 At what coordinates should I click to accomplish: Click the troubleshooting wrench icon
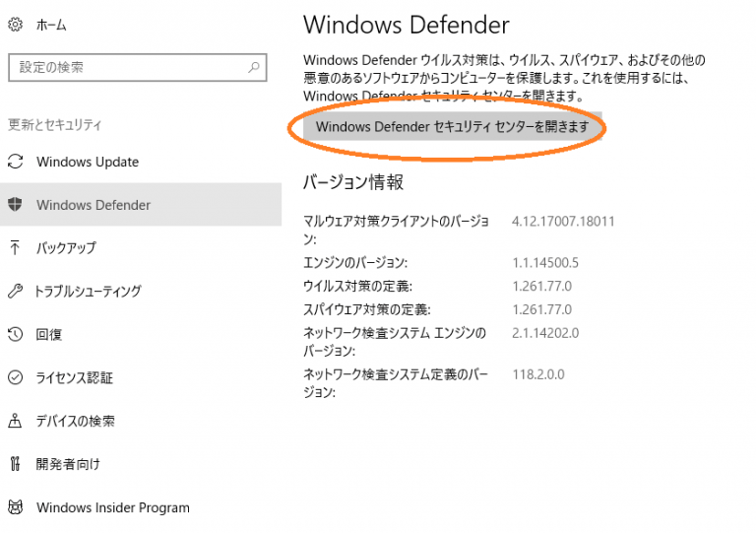click(16, 291)
